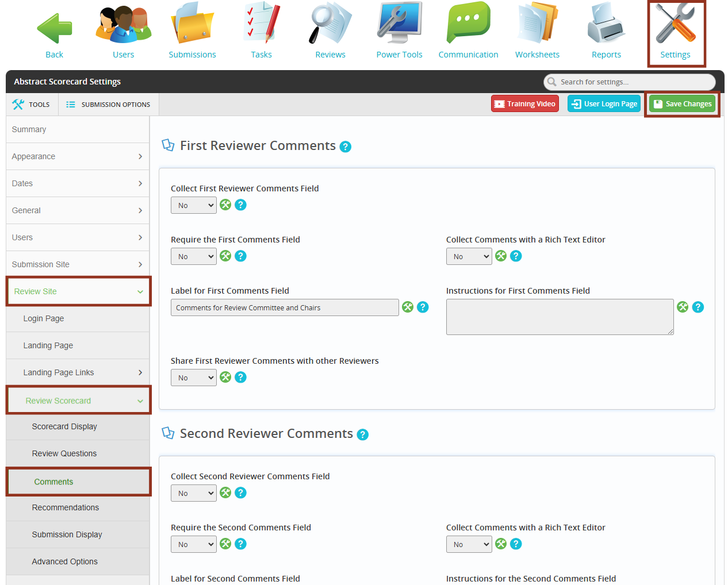Click green tool icon for first Rich Text Editor setting
The image size is (728, 585).
(501, 256)
